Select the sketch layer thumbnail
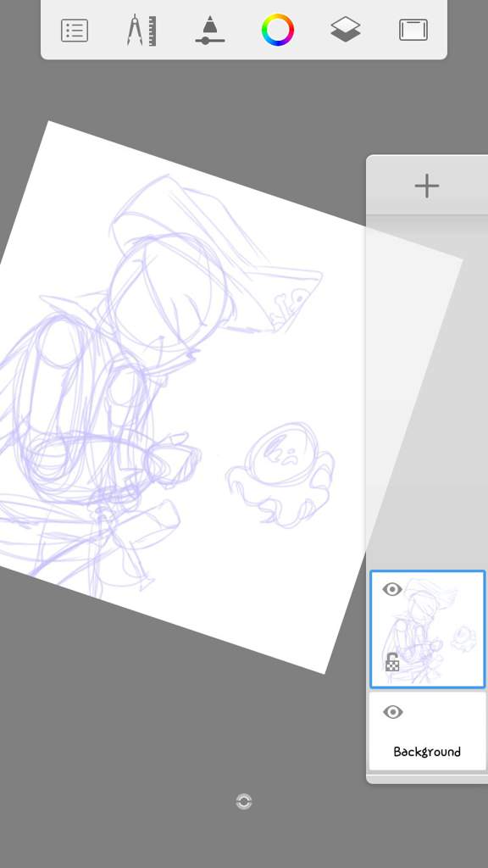The height and width of the screenshot is (868, 488). pos(428,630)
